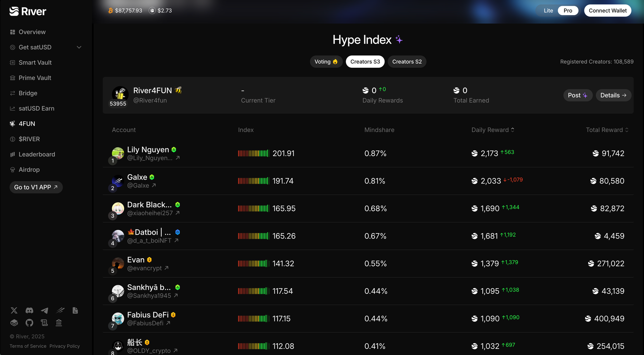Open Lily Nguyen's external profile arrow
644x355 pixels.
coord(178,158)
